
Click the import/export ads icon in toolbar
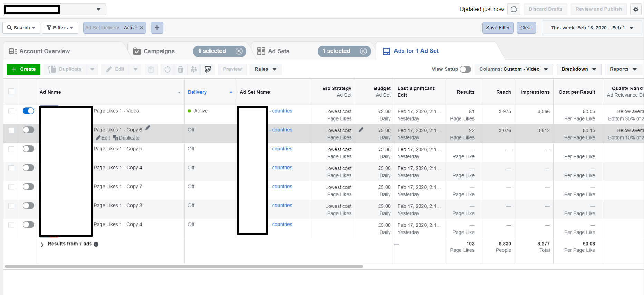(208, 69)
